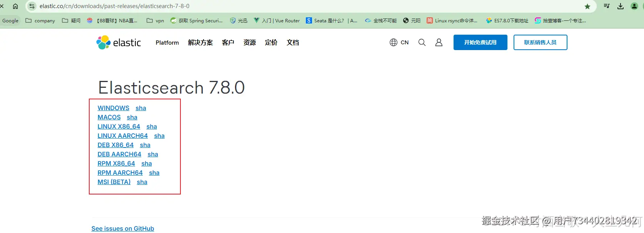This screenshot has width=644, height=233.
Task: Open the site search magnifier icon
Action: click(422, 42)
